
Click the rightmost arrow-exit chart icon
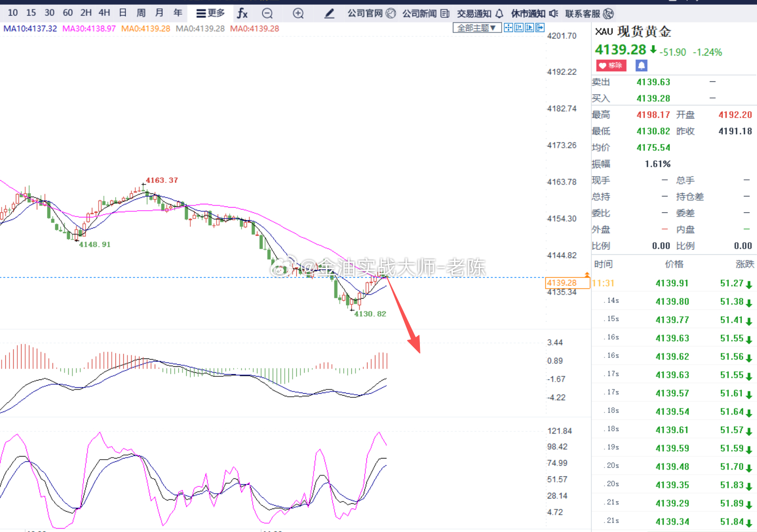coord(539,28)
